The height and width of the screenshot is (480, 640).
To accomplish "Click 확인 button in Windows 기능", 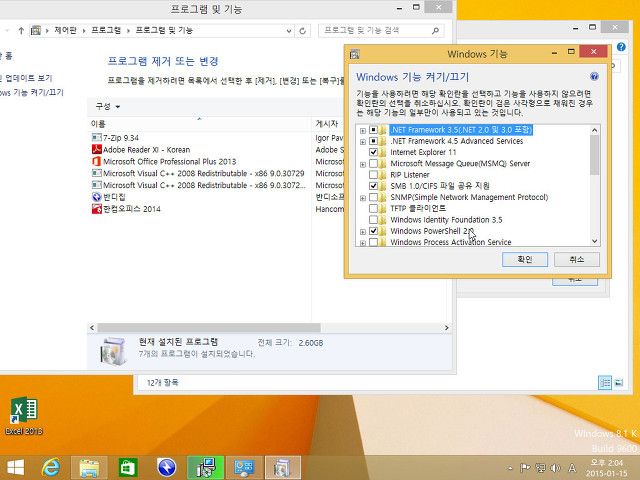I will (x=524, y=259).
